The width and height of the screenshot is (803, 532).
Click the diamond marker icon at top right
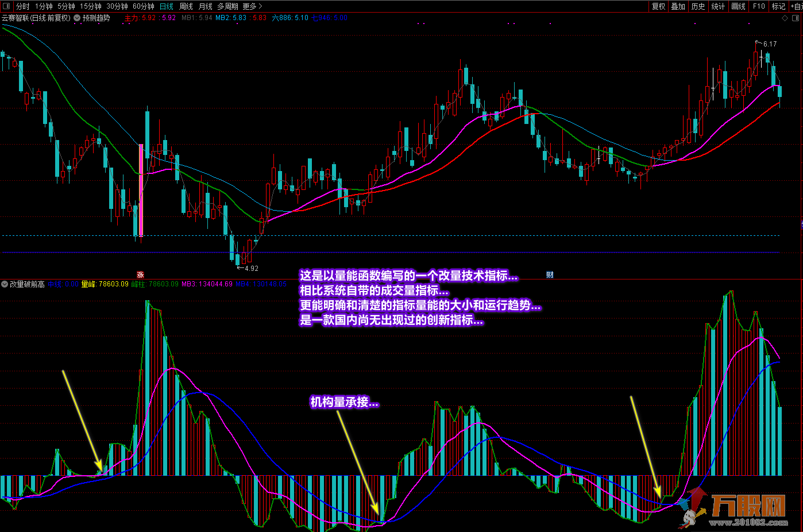[786, 18]
